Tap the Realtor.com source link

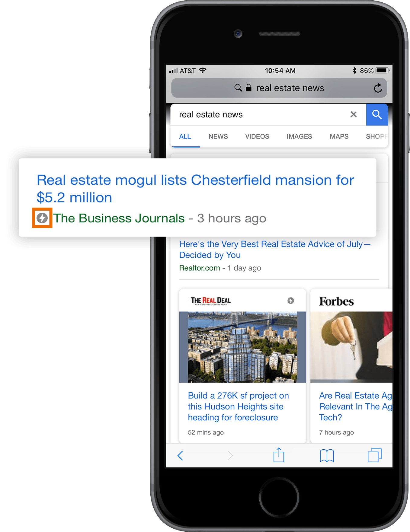200,268
